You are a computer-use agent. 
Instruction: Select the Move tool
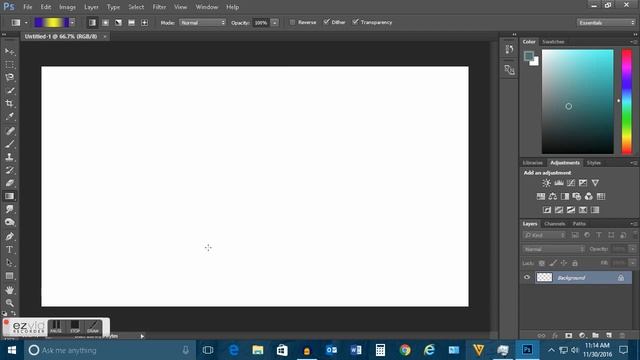pos(9,51)
